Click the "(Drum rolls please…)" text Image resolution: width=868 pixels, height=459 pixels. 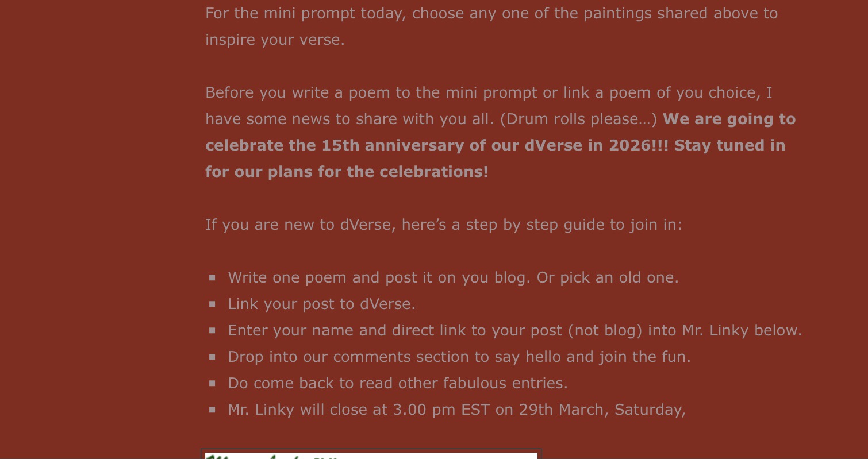tap(578, 119)
